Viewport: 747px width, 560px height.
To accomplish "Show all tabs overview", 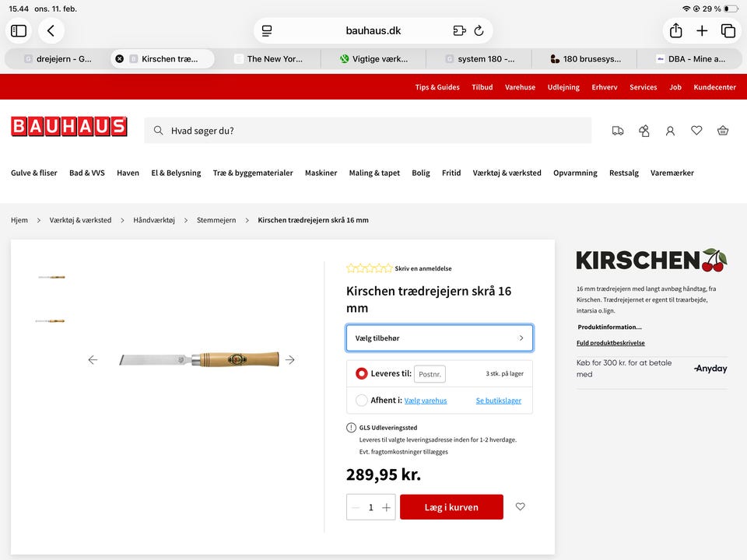I will (728, 31).
